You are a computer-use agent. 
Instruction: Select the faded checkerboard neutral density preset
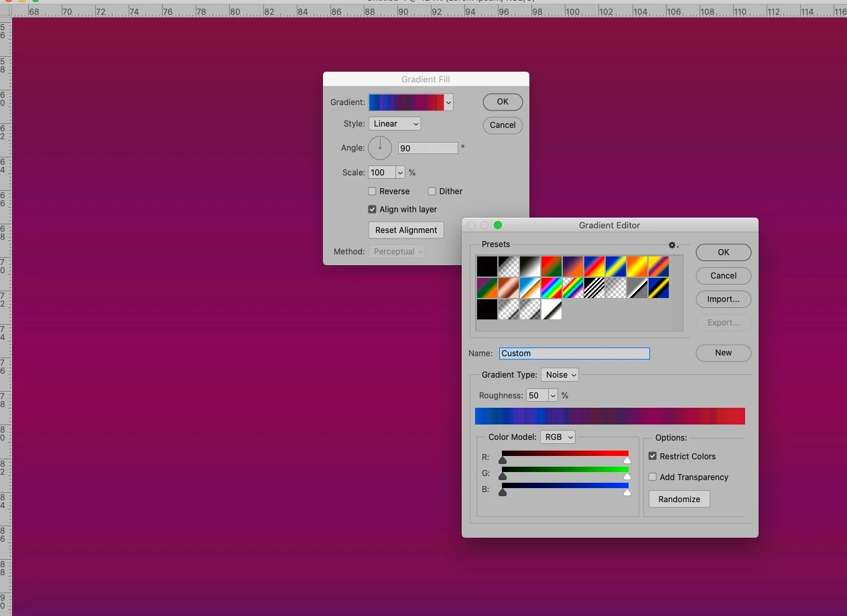(x=616, y=288)
